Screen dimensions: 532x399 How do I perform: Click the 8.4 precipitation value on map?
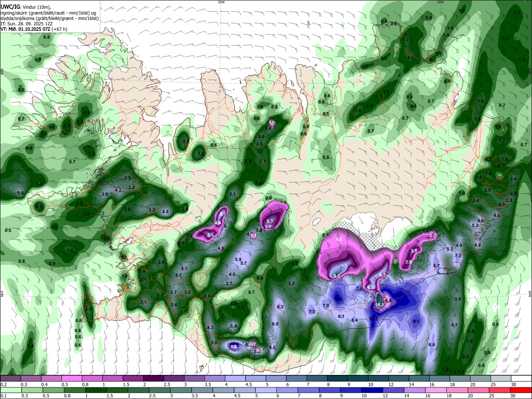pos(388,300)
